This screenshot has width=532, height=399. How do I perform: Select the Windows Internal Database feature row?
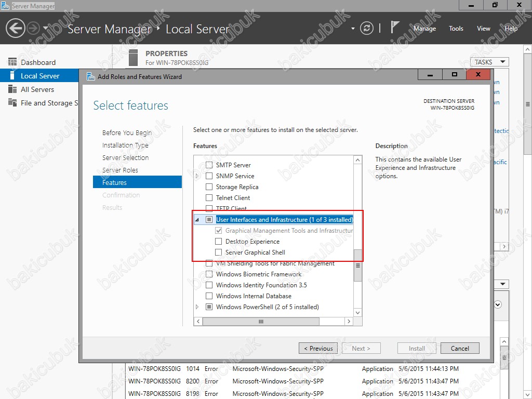(x=254, y=296)
